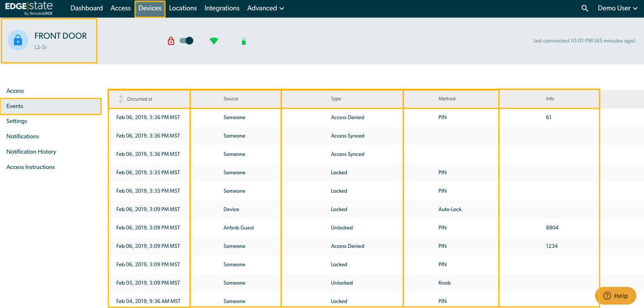Click the Info column header
The image size is (644, 308).
click(x=550, y=99)
